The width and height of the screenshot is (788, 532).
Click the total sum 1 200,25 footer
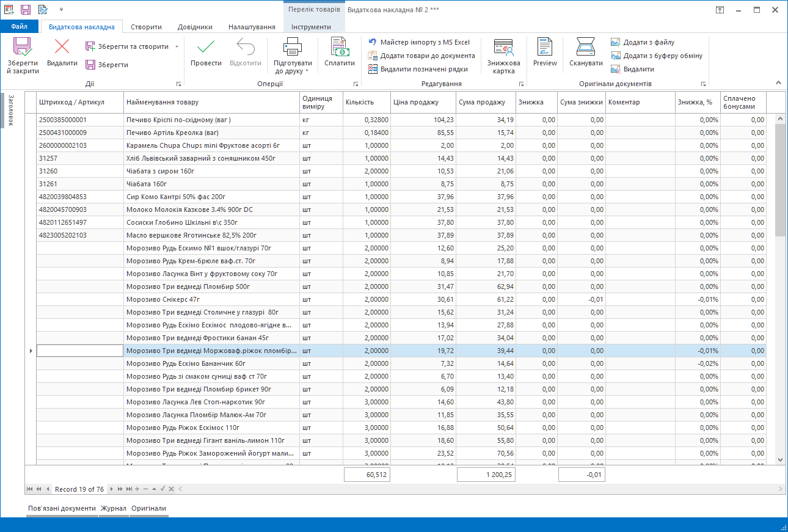486,475
